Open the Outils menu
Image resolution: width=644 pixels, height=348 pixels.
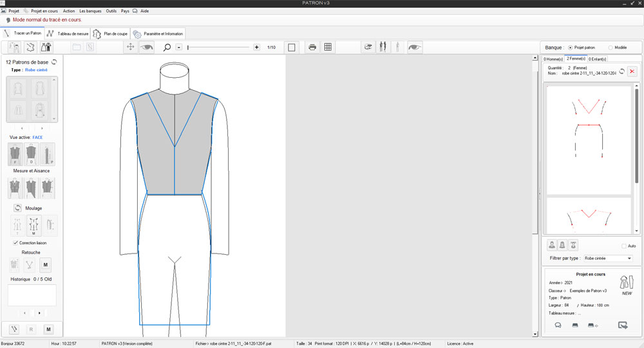pyautogui.click(x=111, y=11)
